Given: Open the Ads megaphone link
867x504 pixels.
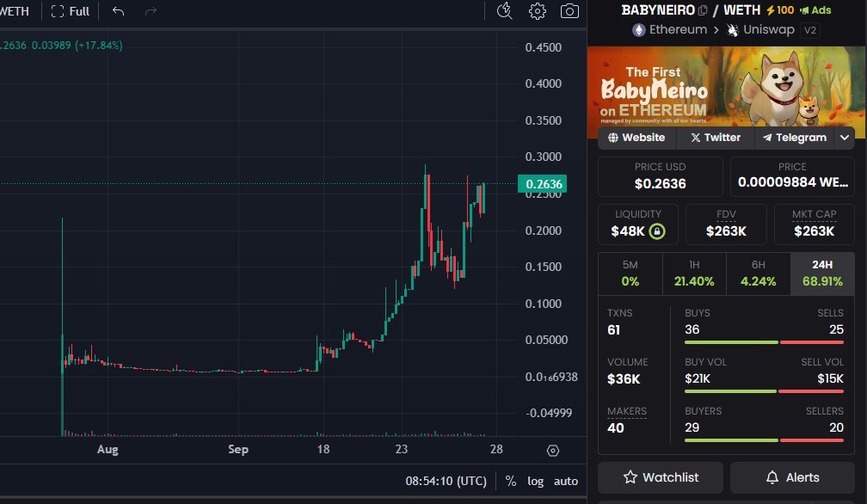Looking at the screenshot, I should point(815,10).
